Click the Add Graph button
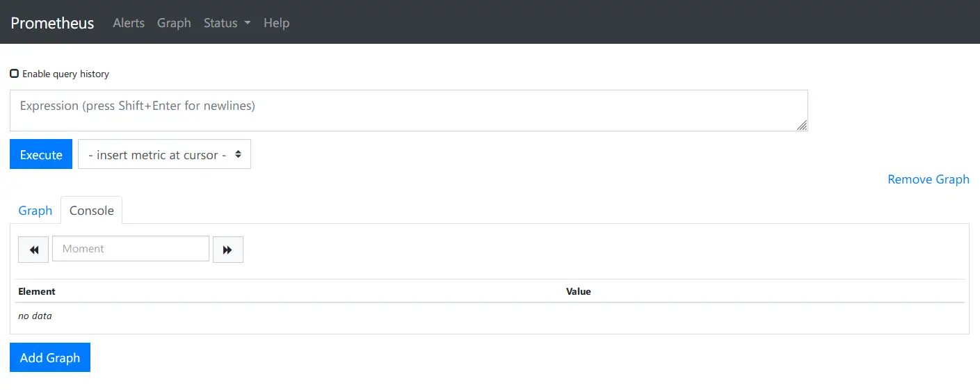The height and width of the screenshot is (390, 980). (50, 357)
